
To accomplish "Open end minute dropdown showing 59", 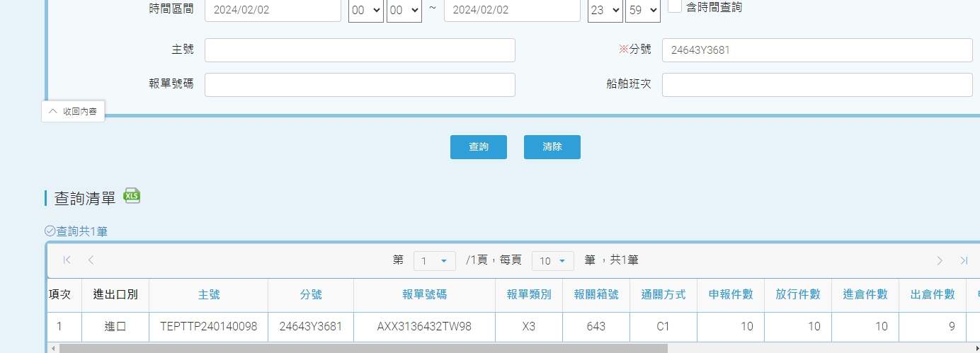I will coord(642,10).
